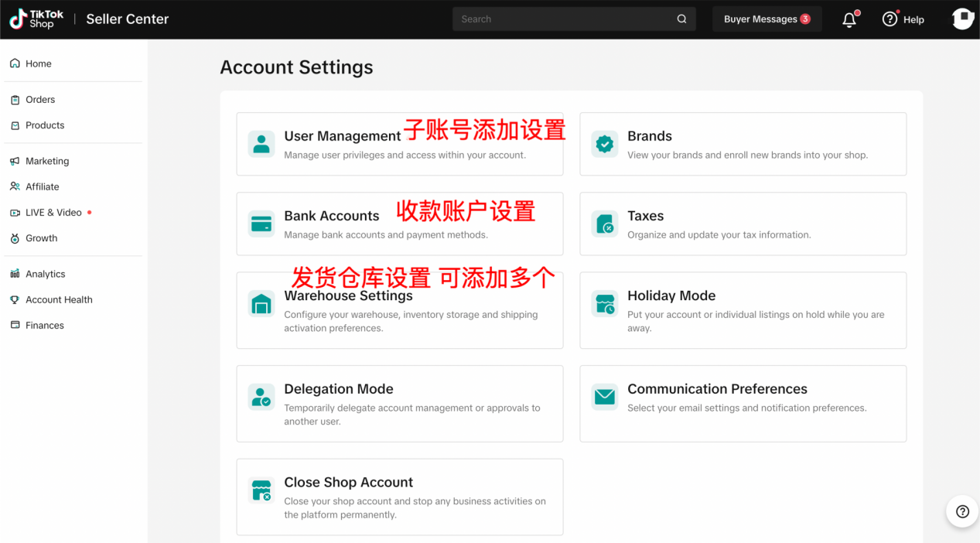
Task: Select LIVE & Video in sidebar
Action: [53, 213]
